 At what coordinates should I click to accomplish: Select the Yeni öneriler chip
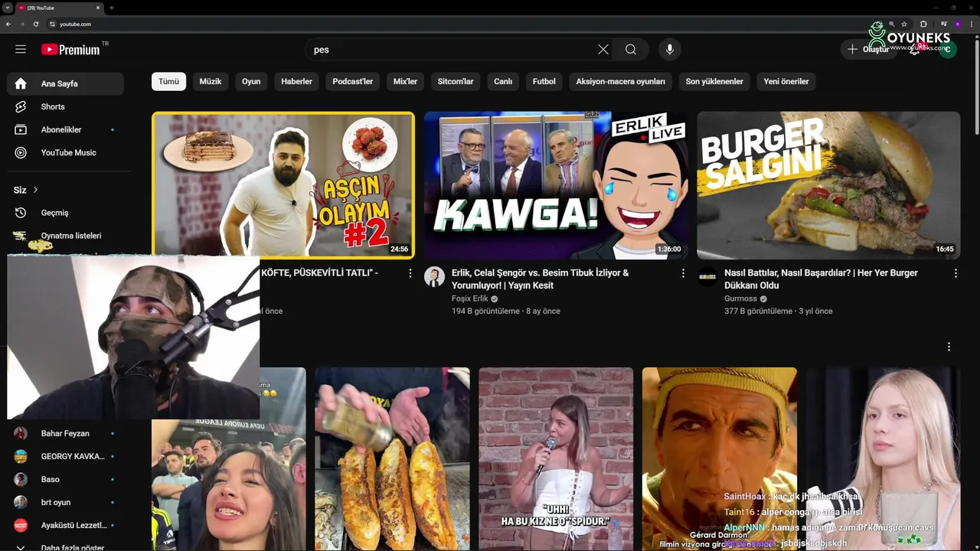pos(786,81)
